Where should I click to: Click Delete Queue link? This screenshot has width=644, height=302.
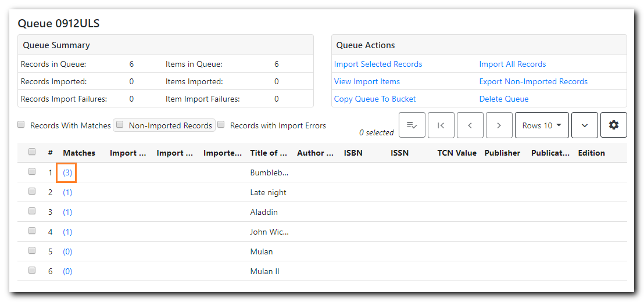tap(504, 99)
